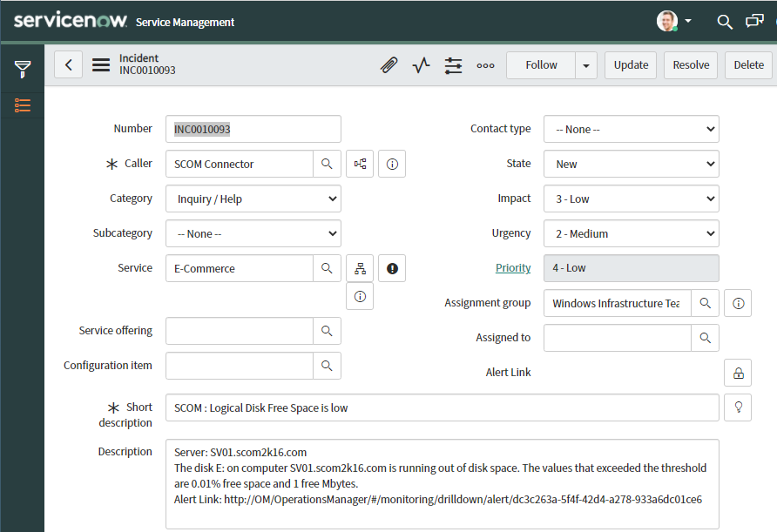This screenshot has height=532, width=777.
Task: Open Service dependency map icon
Action: pyautogui.click(x=360, y=268)
